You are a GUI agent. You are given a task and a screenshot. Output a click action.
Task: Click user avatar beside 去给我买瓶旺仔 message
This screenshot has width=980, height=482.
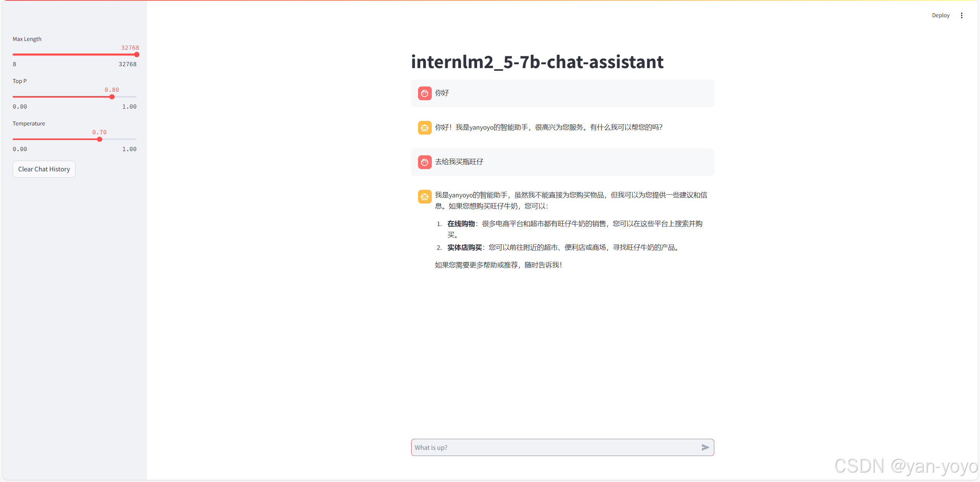click(425, 162)
